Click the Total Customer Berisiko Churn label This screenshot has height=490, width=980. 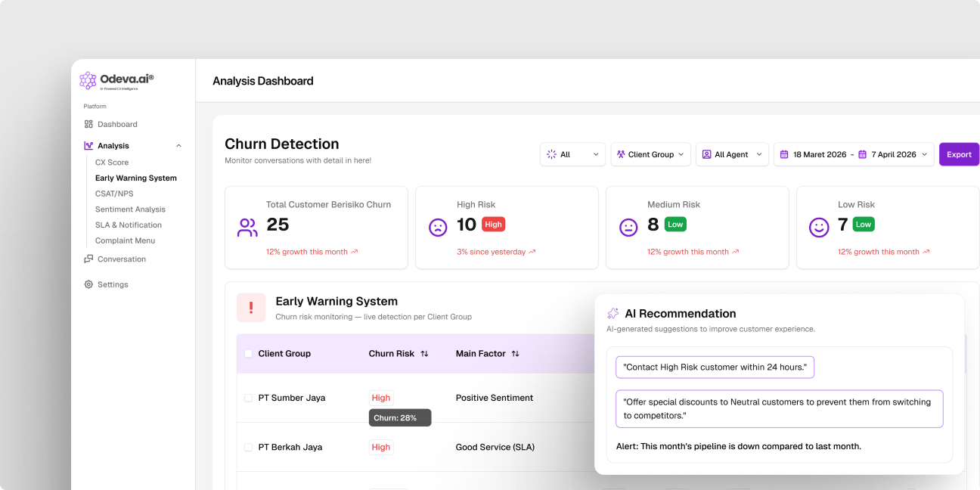coord(328,204)
